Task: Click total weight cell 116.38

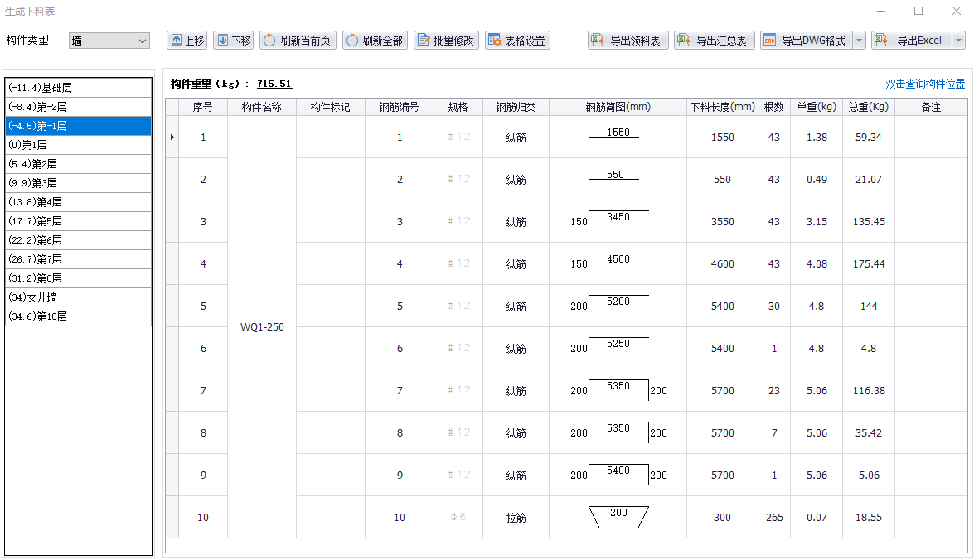Action: pyautogui.click(x=869, y=390)
